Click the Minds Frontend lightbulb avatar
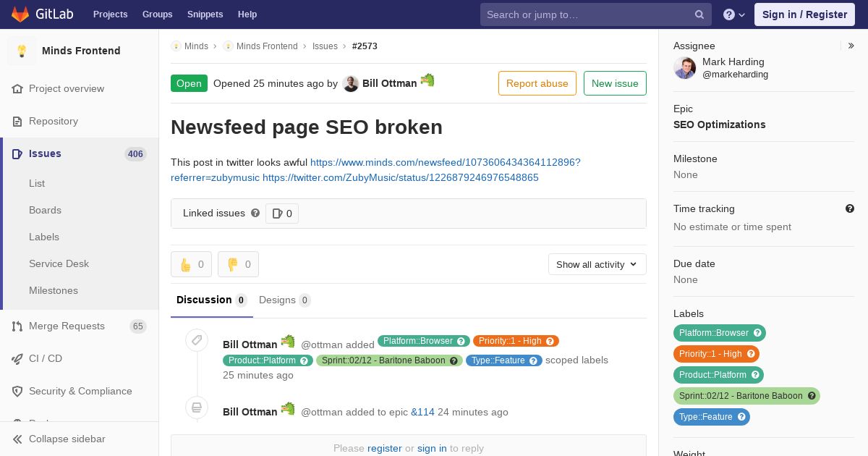The height and width of the screenshot is (456, 868). pos(22,51)
